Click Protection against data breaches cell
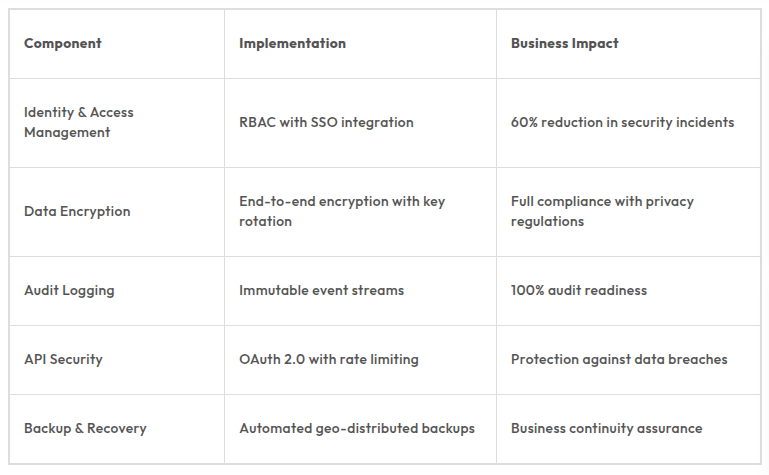The width and height of the screenshot is (769, 475). click(x=618, y=359)
